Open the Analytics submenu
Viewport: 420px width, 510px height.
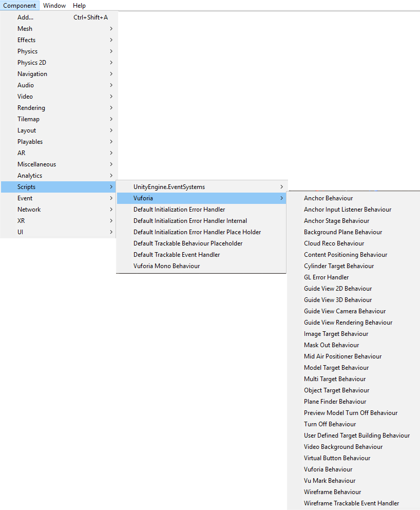pyautogui.click(x=59, y=176)
